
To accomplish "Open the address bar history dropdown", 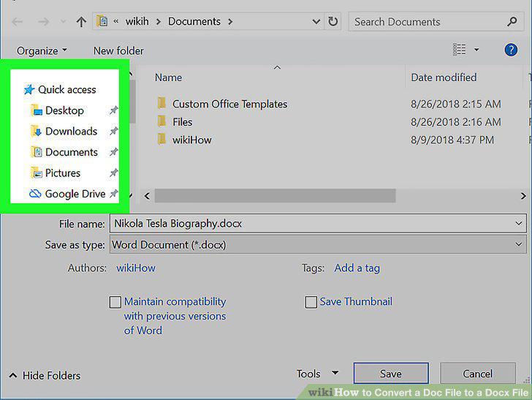I will [316, 22].
